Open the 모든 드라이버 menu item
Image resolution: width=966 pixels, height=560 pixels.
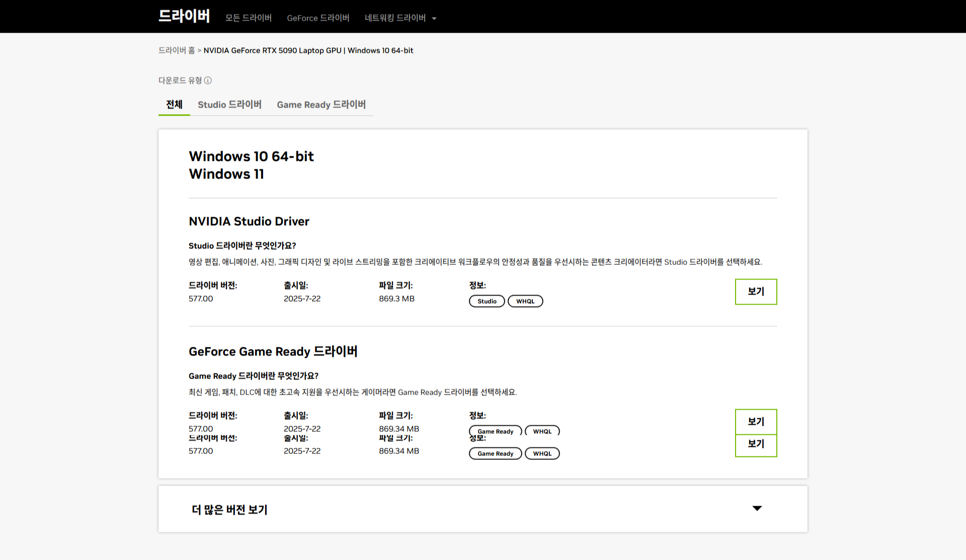[248, 18]
